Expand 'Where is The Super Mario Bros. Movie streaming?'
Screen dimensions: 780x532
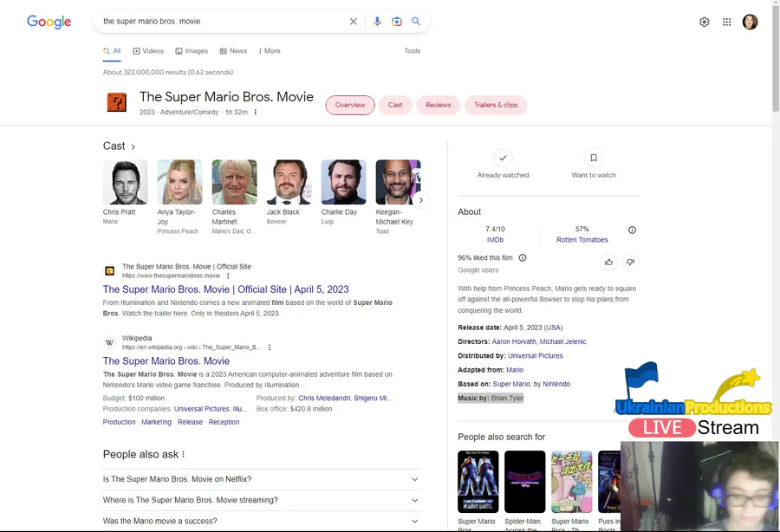pos(261,500)
